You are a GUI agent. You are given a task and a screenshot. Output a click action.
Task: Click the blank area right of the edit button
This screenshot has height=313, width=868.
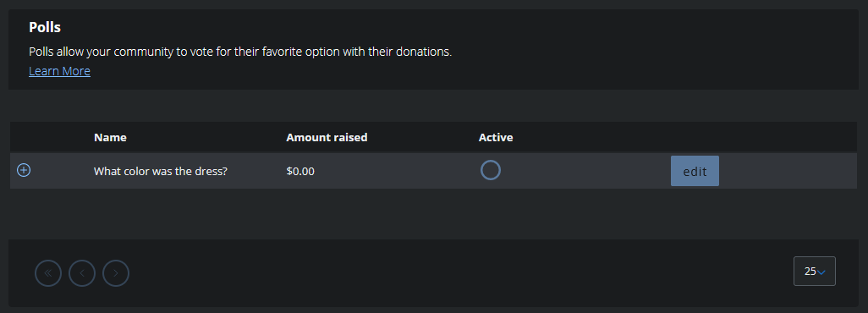coord(788,171)
